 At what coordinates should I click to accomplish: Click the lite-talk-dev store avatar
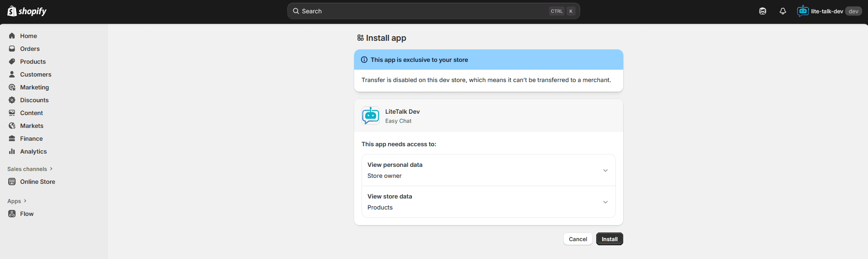tap(803, 11)
